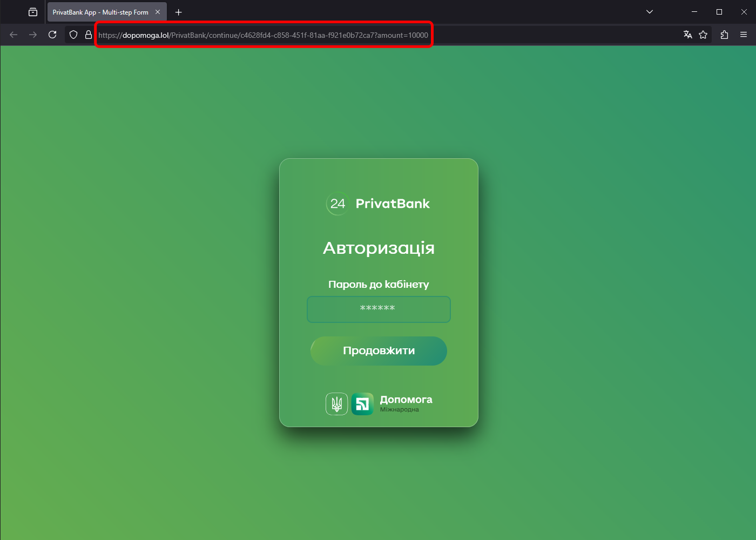Open the extensions puzzle icon
Viewport: 756px width, 540px height.
(x=724, y=35)
